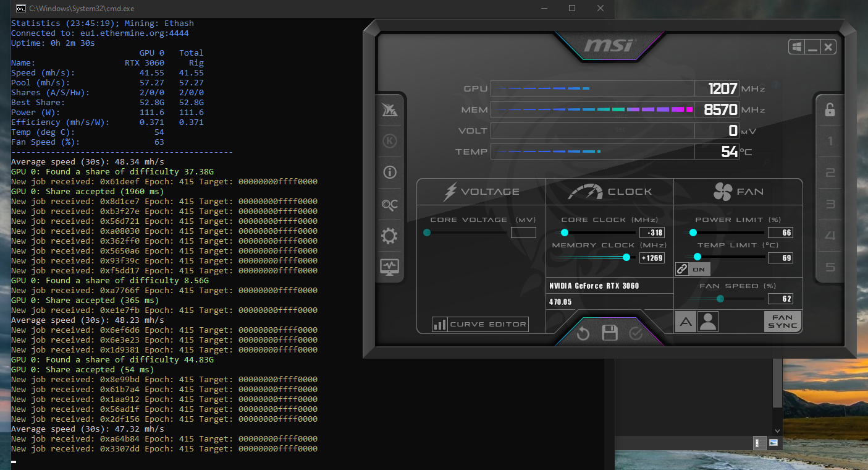Click the Fan panel header
The height and width of the screenshot is (470, 868).
pos(739,191)
